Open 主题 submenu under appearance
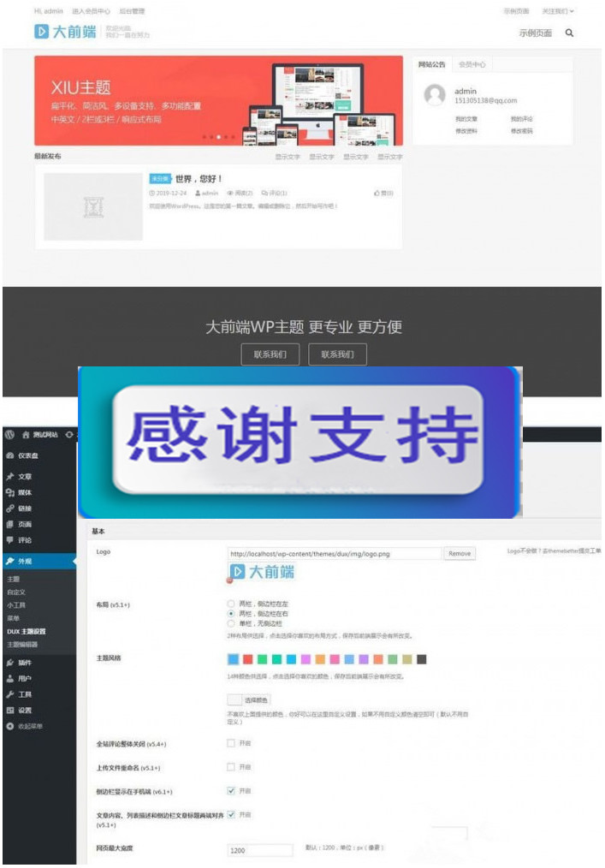This screenshot has height=868, width=605. (14, 579)
